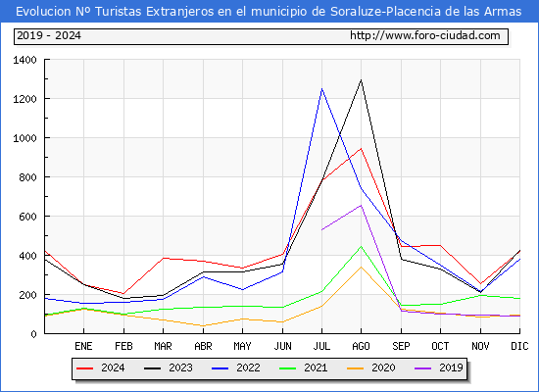Image resolution: width=539 pixels, height=392 pixels.
Task: Click the AGO month axis label
Action: 361,346
